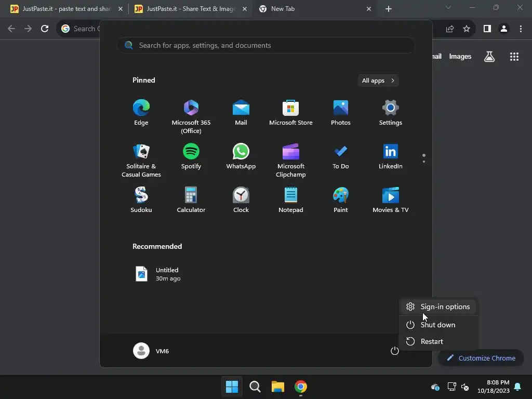Close the New Tab tab

(369, 9)
